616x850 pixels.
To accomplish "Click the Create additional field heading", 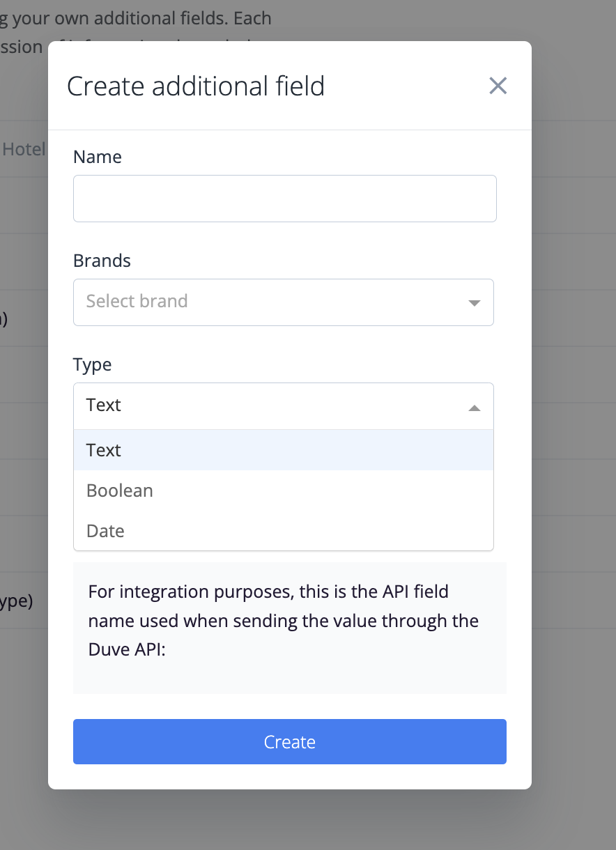I will click(196, 86).
